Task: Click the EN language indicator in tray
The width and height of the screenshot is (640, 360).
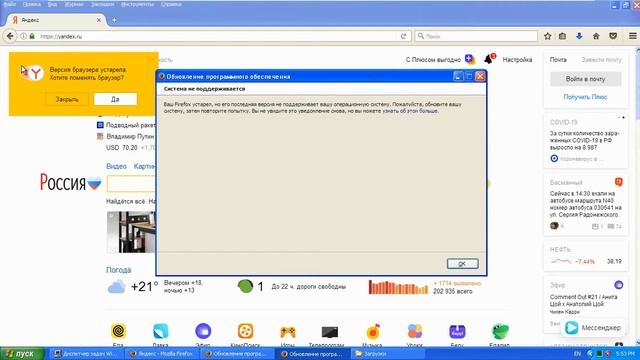Action: coord(577,354)
